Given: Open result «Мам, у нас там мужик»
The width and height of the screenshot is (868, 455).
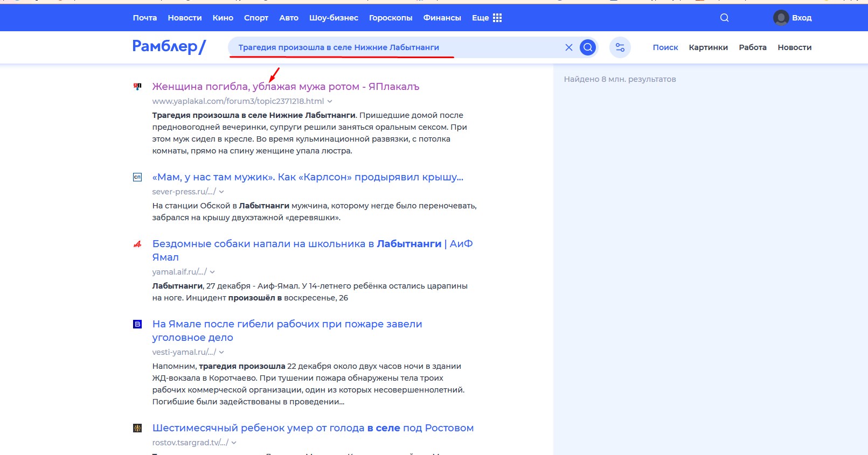Looking at the screenshot, I should click(x=308, y=177).
